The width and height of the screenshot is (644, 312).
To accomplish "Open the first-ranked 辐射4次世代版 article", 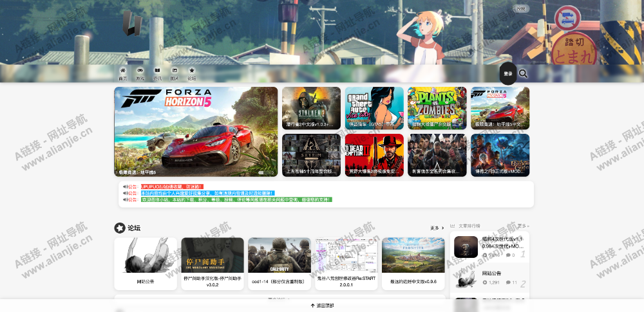I will pyautogui.click(x=489, y=247).
